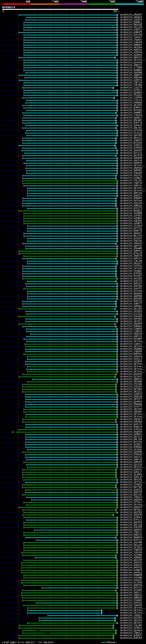Choose the UniRef100_Q6BFU7 entry

coord(131,75)
